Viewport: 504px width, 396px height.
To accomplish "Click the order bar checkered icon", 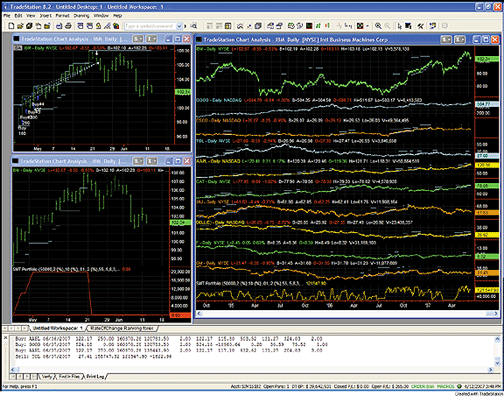I will pos(360,26).
